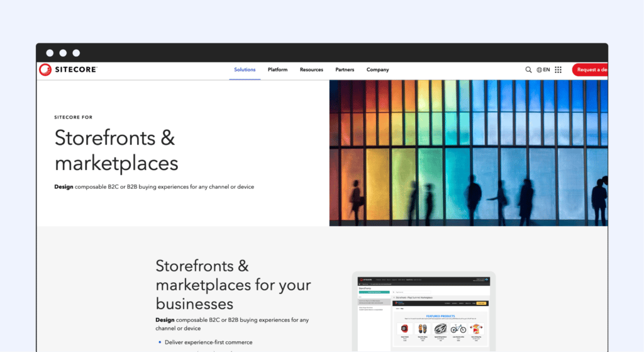
Task: Click the storefront dashboard screenshot preview
Action: 423,312
